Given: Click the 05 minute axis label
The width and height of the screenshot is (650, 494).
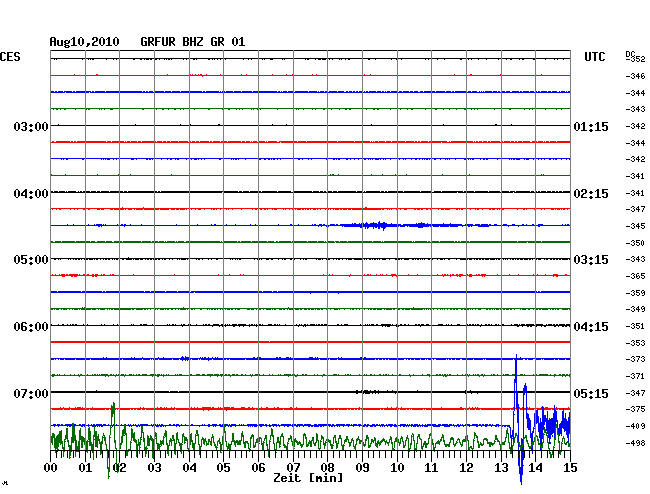Looking at the screenshot, I should tap(223, 467).
